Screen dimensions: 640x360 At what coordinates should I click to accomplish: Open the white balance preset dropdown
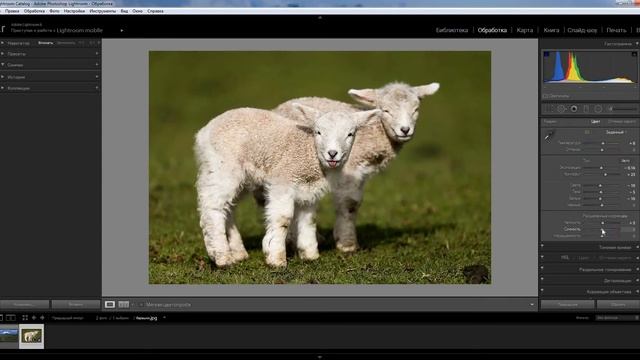(x=616, y=132)
